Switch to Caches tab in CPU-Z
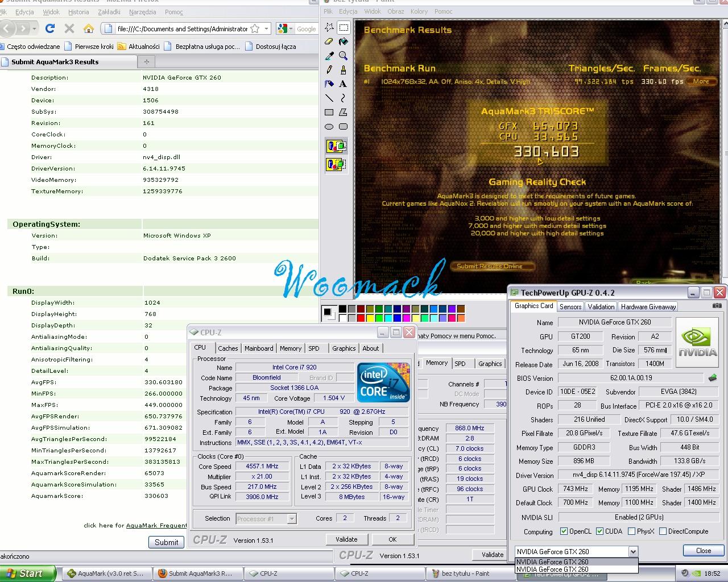 tap(228, 348)
